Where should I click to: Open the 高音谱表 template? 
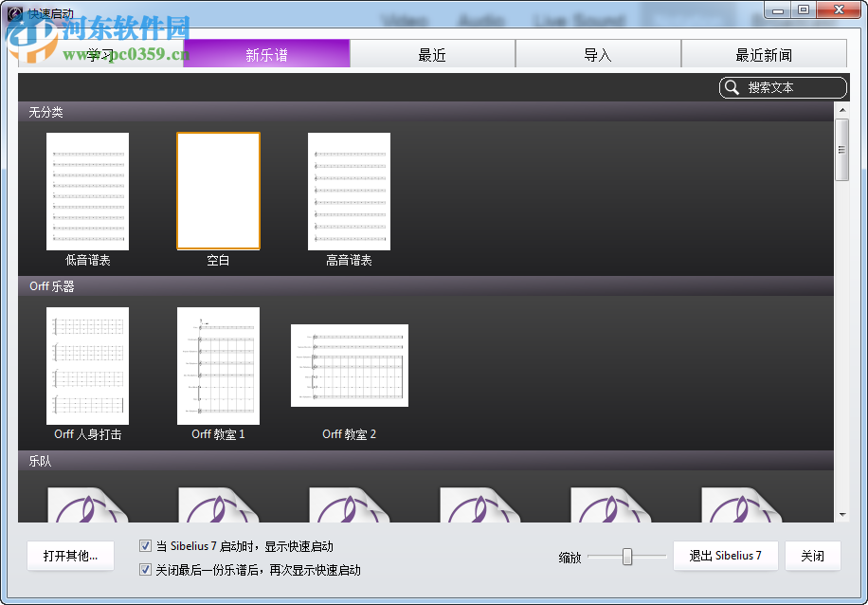pos(349,191)
